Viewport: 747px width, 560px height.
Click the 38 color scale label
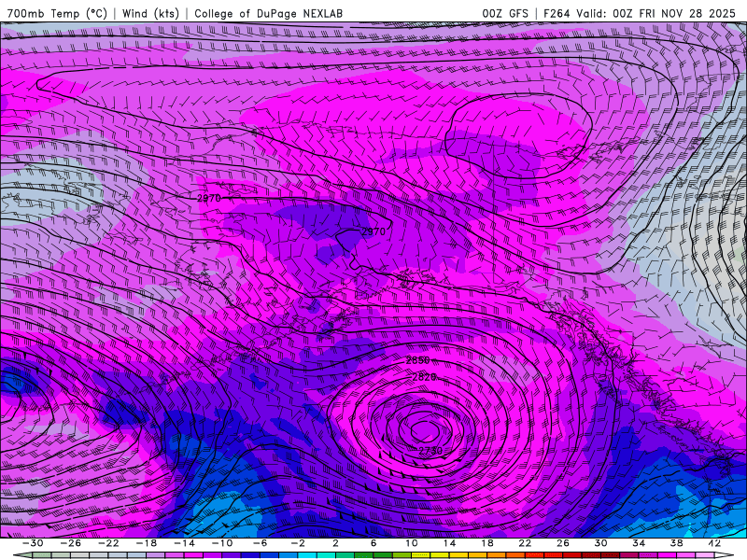676,543
